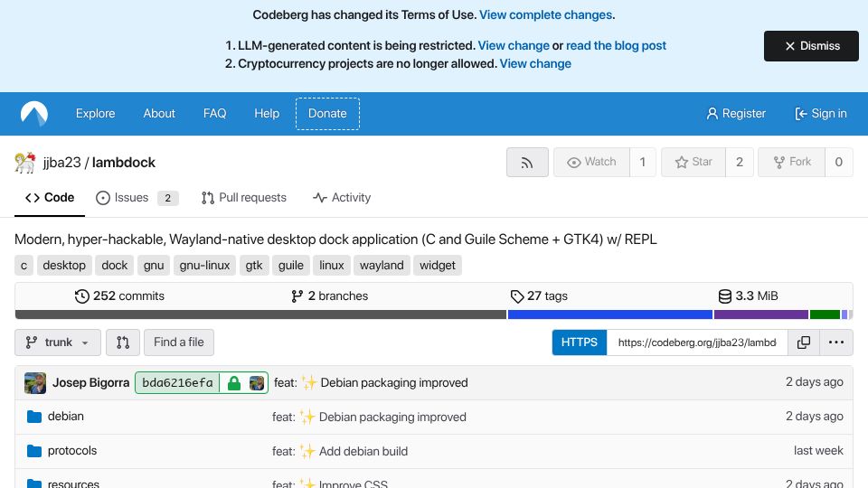This screenshot has height=488, width=868.
Task: Open Josep Bigorra author link
Action: coord(90,383)
